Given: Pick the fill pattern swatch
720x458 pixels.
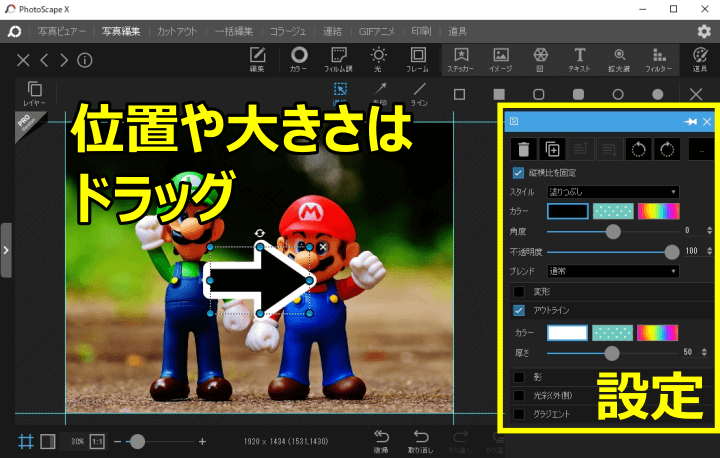Looking at the screenshot, I should 613,211.
